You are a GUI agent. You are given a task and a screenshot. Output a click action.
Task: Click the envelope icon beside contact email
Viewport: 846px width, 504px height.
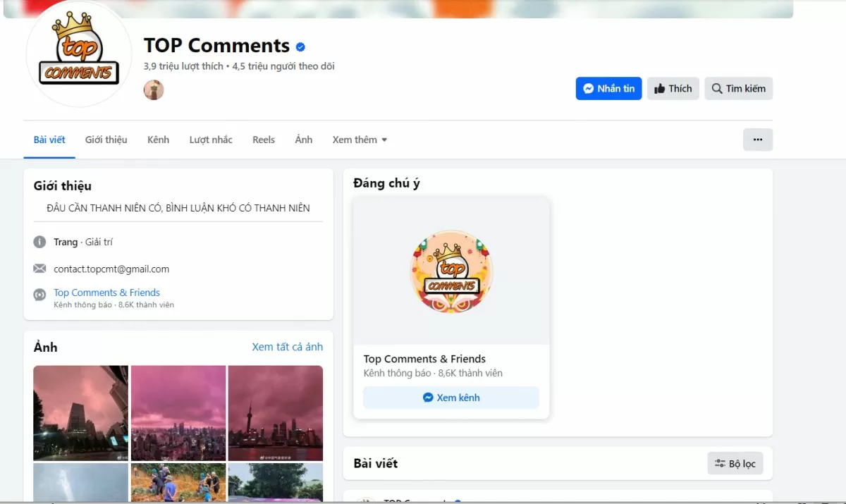(x=39, y=269)
